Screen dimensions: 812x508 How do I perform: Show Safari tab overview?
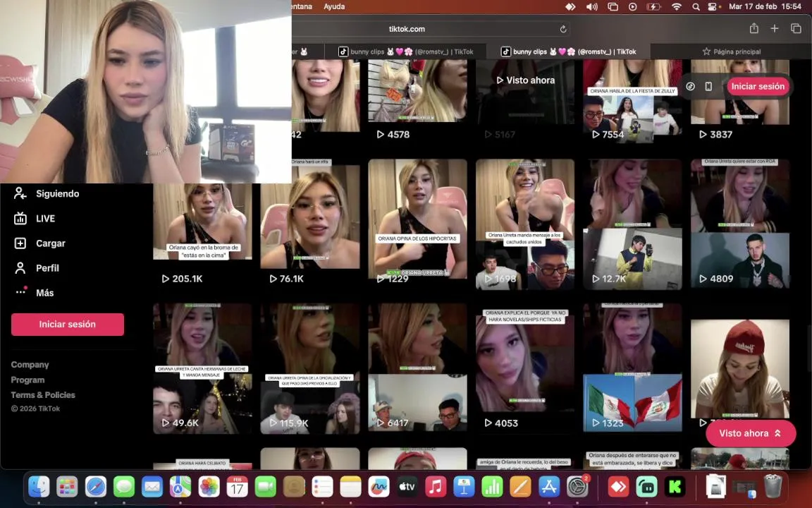796,28
